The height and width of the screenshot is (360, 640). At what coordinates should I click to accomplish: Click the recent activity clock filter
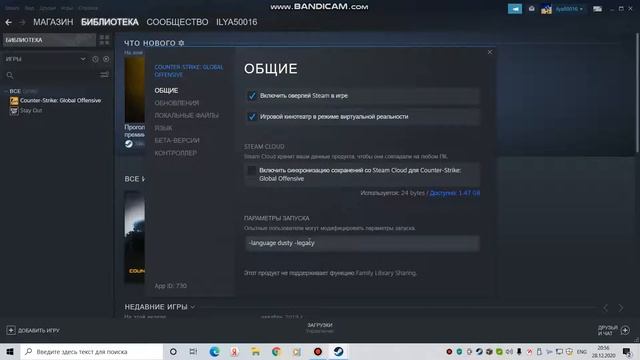(95, 59)
